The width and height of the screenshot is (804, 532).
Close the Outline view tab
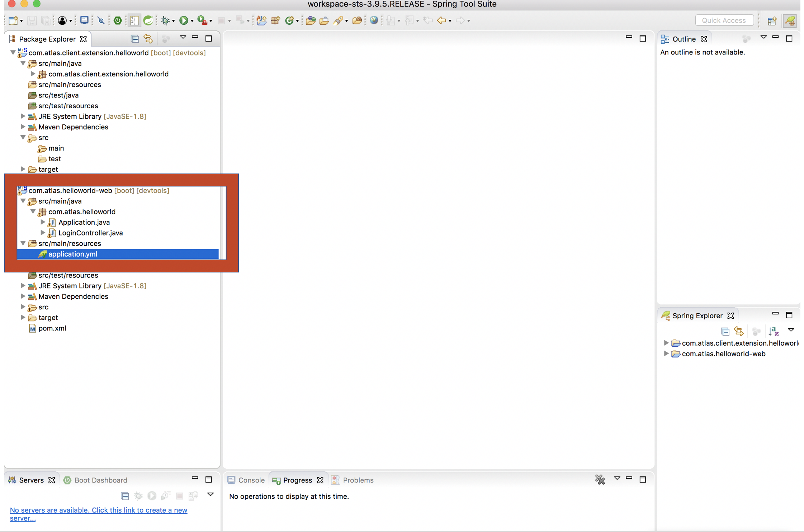pos(704,39)
